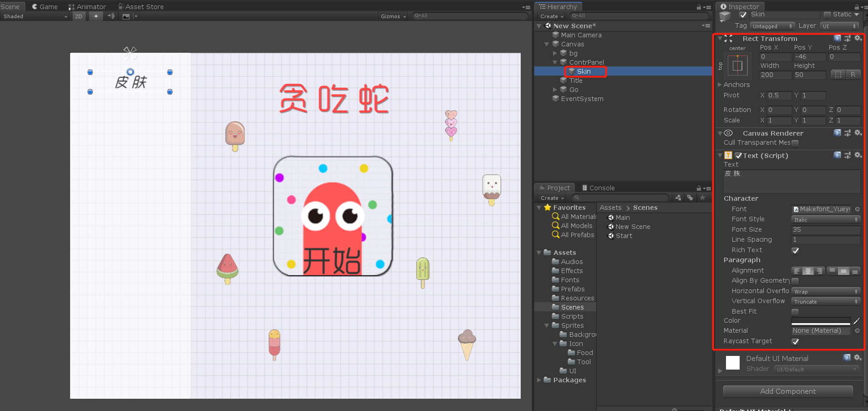This screenshot has height=411, width=868.
Task: Open Shaded draw mode dropdown
Action: 35,16
